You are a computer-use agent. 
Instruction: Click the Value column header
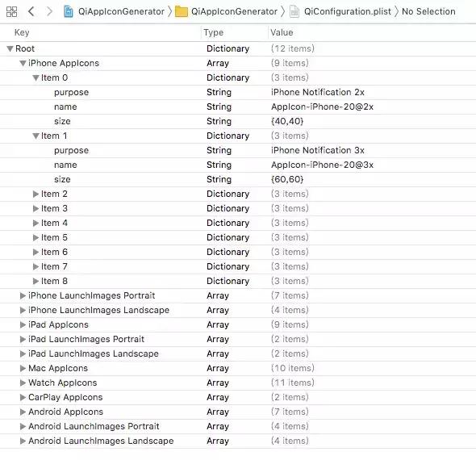point(282,32)
